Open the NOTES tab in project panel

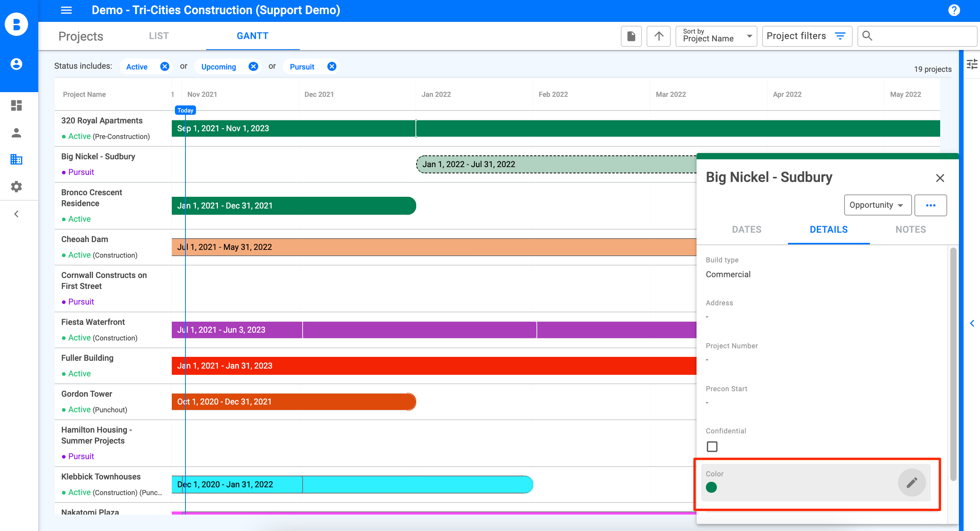[910, 230]
